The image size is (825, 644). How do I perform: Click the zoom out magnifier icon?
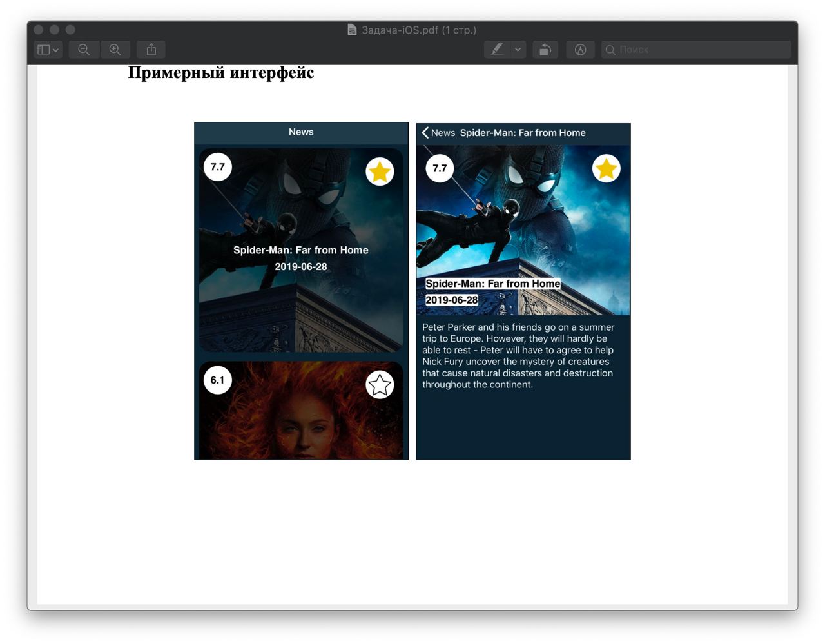(84, 50)
